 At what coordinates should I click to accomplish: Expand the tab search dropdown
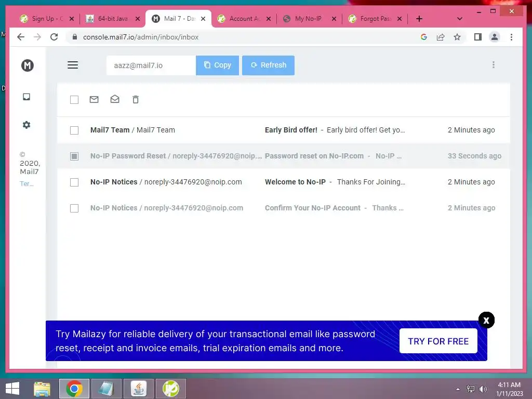(460, 19)
